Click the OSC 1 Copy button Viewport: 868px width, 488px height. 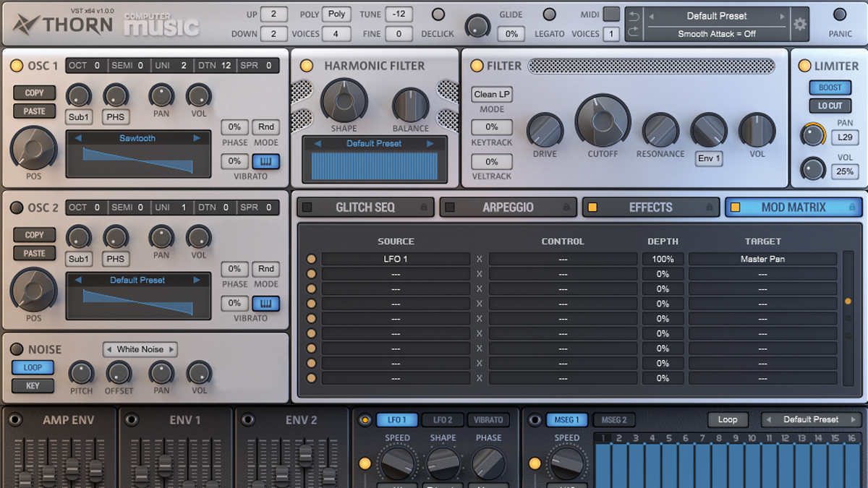click(34, 93)
